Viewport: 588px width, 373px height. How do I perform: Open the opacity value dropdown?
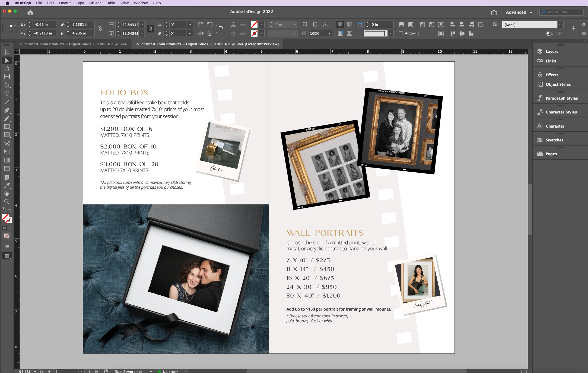click(329, 33)
